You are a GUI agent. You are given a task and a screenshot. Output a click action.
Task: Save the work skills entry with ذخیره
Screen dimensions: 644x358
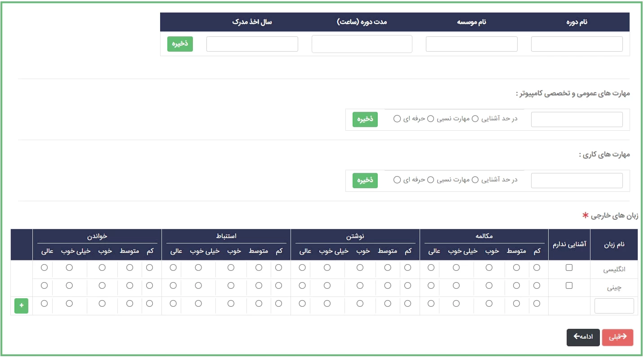point(365,180)
